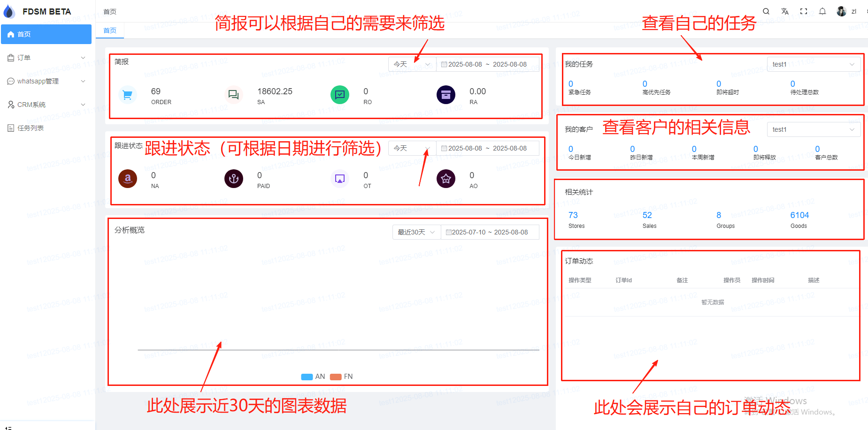Click the user avatar in header

(x=841, y=11)
